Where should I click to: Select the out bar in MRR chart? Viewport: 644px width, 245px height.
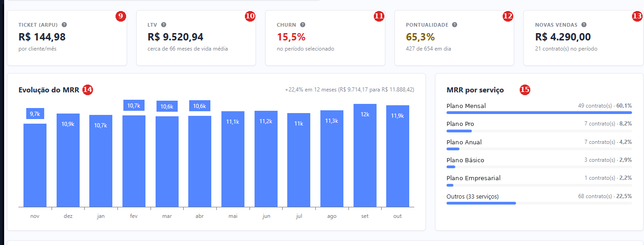coord(398,156)
